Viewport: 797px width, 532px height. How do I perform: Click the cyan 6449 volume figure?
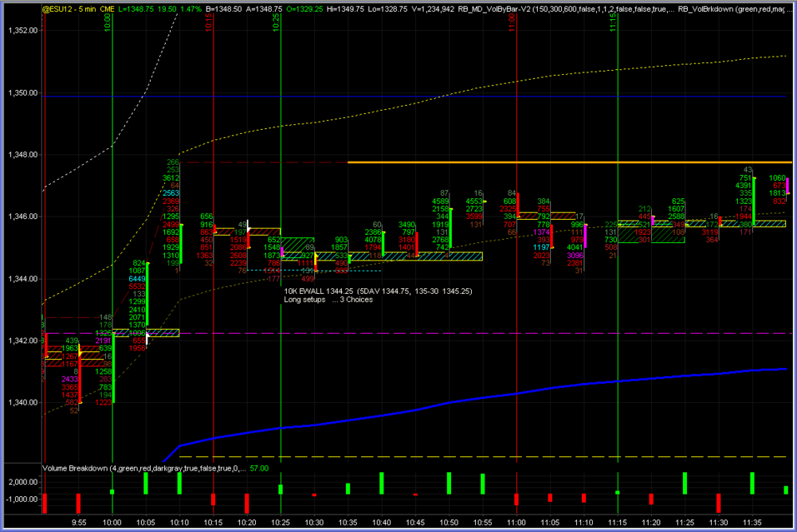137,279
